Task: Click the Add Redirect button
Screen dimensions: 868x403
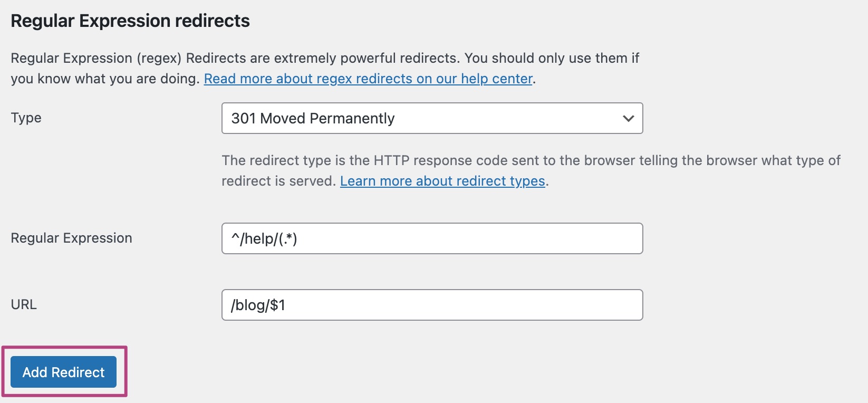Action: tap(64, 372)
